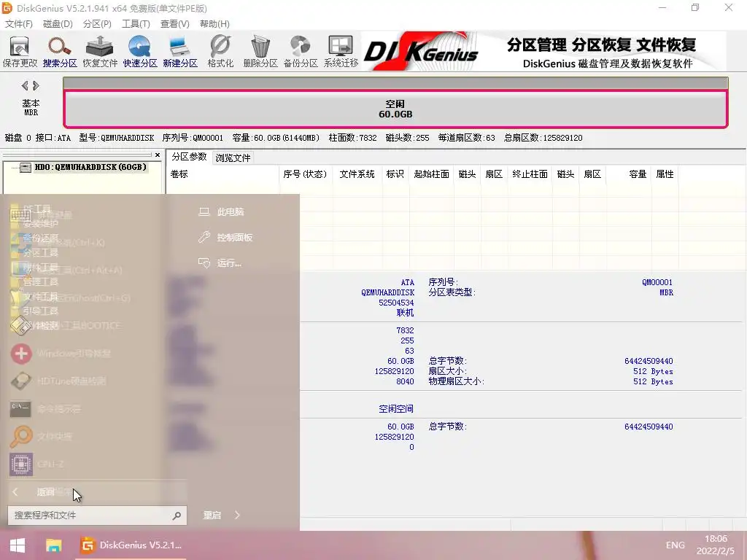Go to next disk with right arrow
747x560 pixels.
[36, 86]
